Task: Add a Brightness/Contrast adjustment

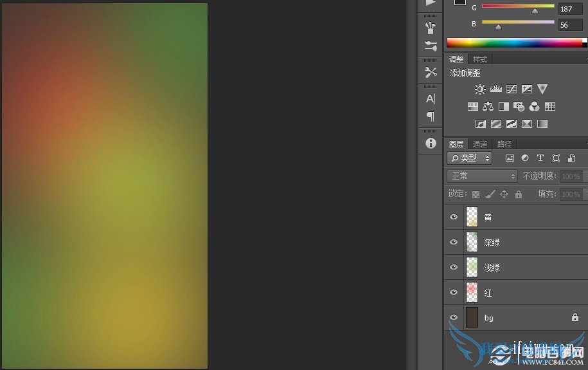Action: 480,89
